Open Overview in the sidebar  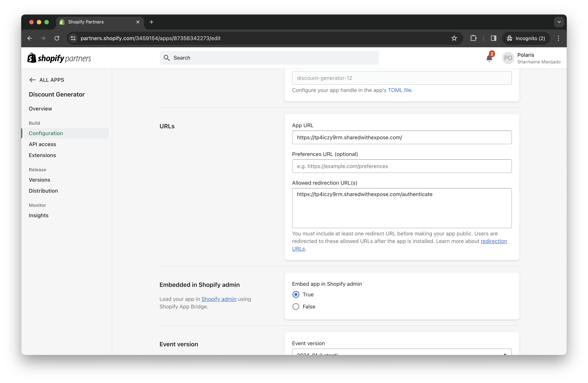pos(40,109)
